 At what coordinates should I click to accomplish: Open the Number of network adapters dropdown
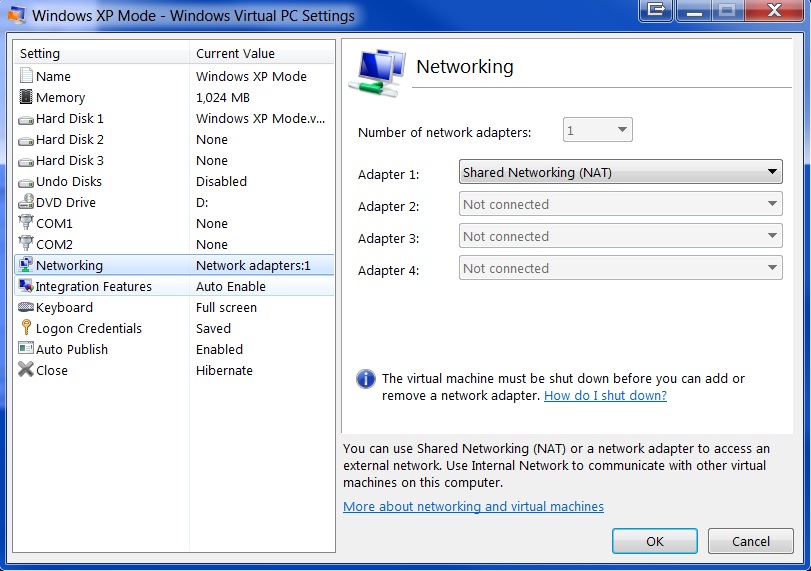point(597,130)
